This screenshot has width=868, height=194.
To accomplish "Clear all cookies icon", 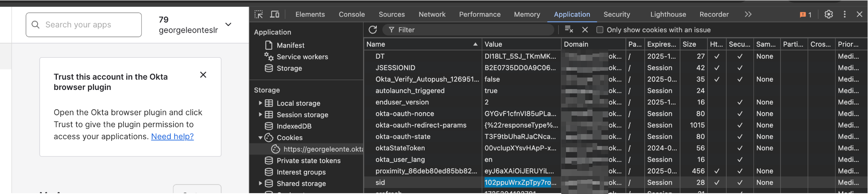I will (569, 30).
